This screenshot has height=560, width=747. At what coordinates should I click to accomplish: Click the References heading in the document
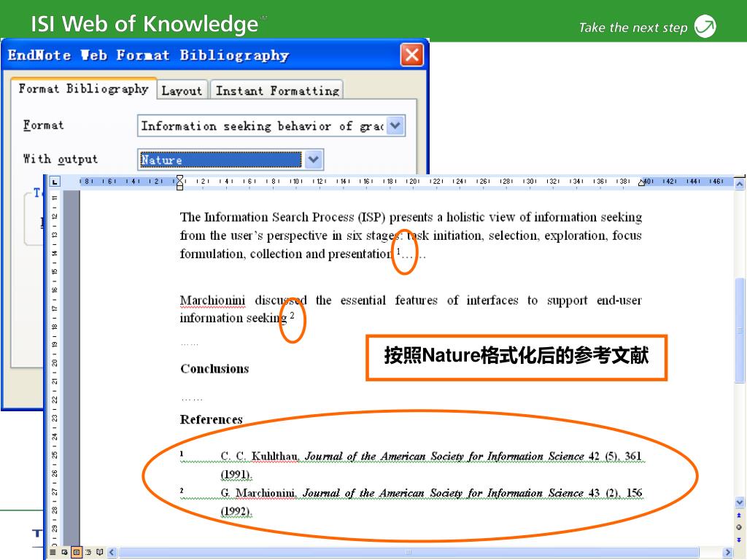pyautogui.click(x=211, y=419)
